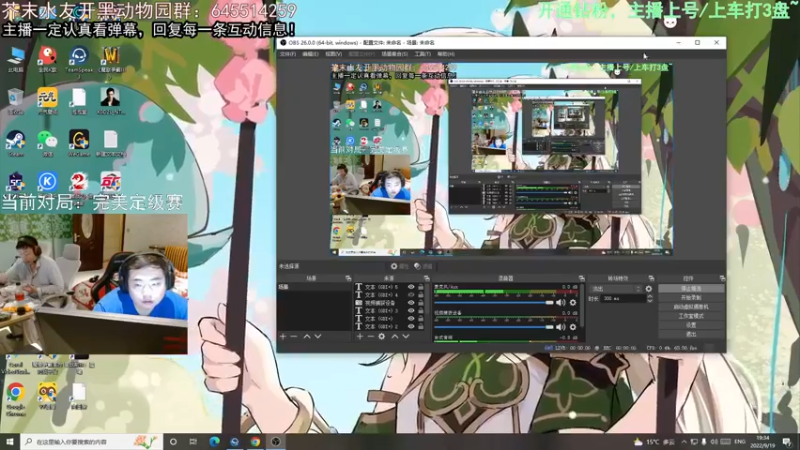
Task: Open the 淡出 transition dropdown
Action: pyautogui.click(x=616, y=289)
